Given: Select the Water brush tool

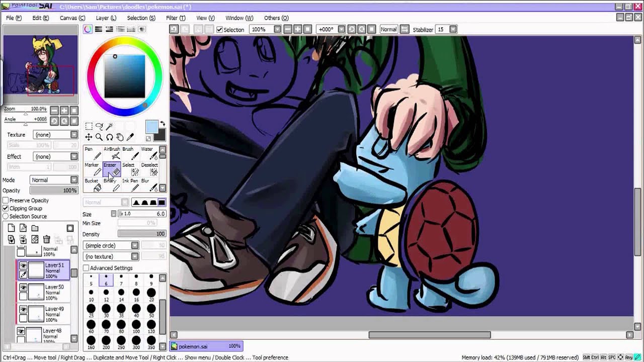Looking at the screenshot, I should [149, 153].
